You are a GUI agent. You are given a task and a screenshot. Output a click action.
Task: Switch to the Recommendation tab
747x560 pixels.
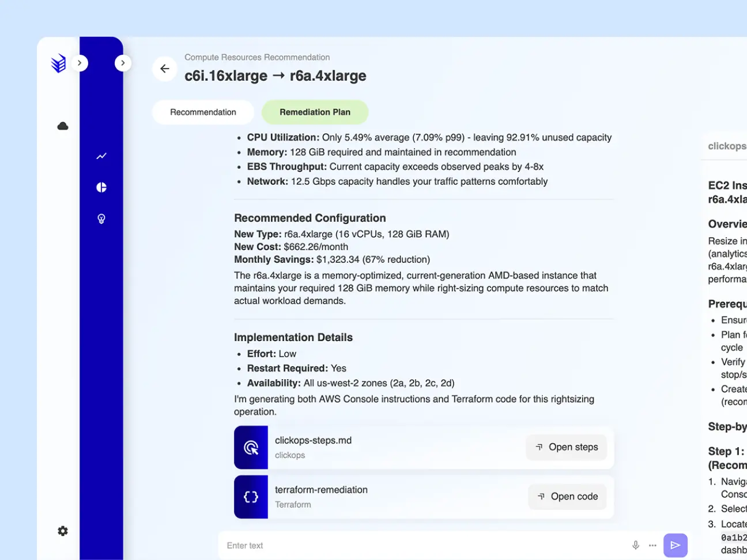point(203,112)
